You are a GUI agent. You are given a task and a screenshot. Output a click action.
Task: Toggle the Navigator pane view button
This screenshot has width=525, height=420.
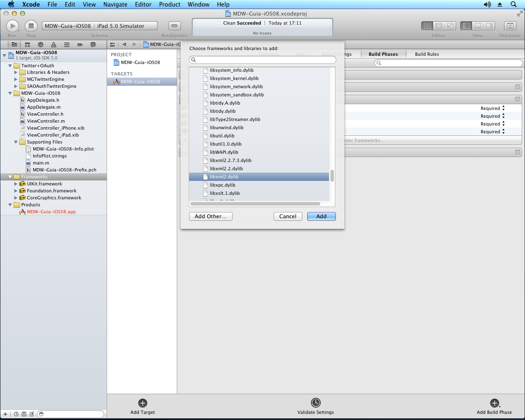(466, 26)
